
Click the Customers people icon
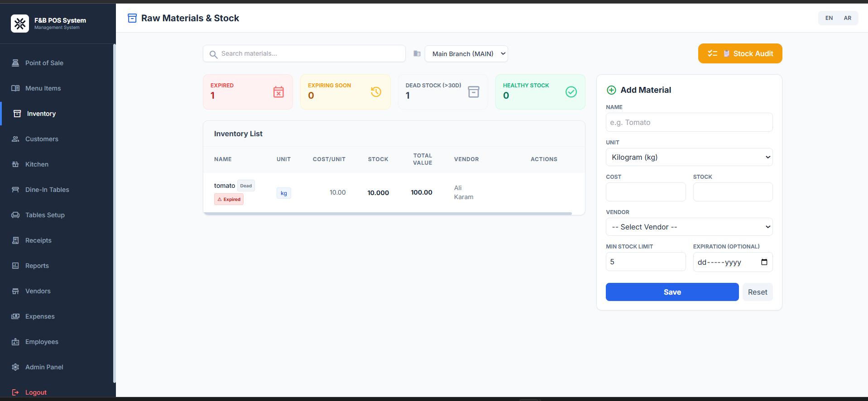(15, 139)
